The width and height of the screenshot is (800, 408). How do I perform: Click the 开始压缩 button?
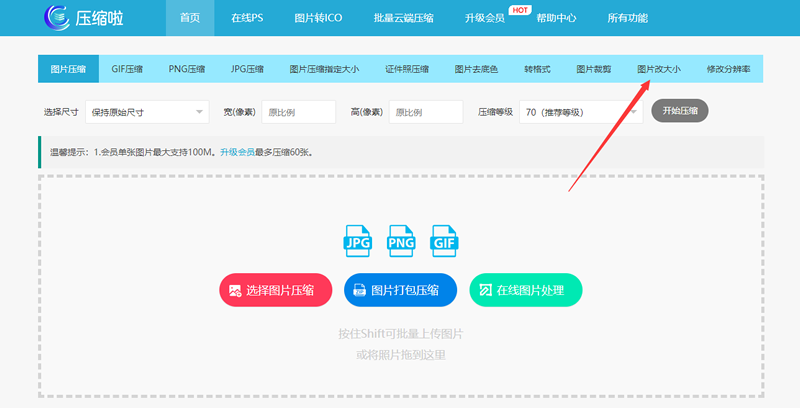tap(680, 111)
